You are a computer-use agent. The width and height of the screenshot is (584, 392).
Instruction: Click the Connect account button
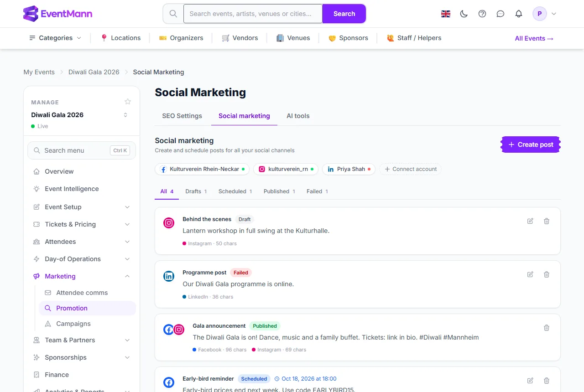(411, 169)
